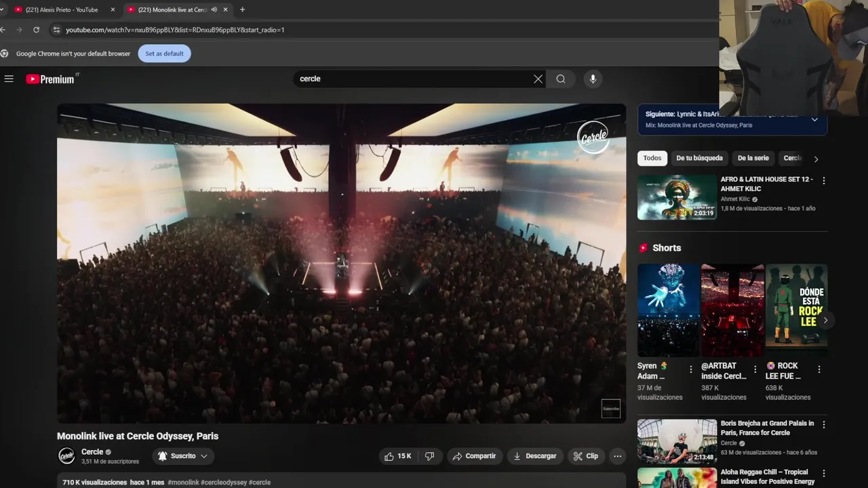Open the Rock Lee short thumbnail
This screenshot has height=488, width=868.
pyautogui.click(x=796, y=310)
